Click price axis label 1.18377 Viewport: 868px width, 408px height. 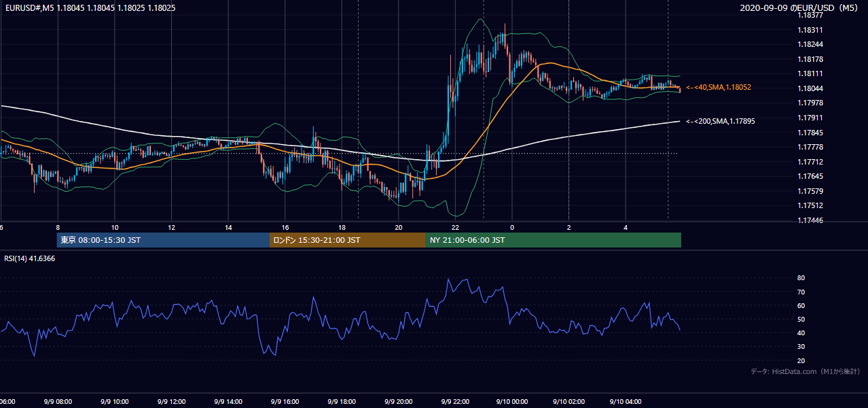810,15
